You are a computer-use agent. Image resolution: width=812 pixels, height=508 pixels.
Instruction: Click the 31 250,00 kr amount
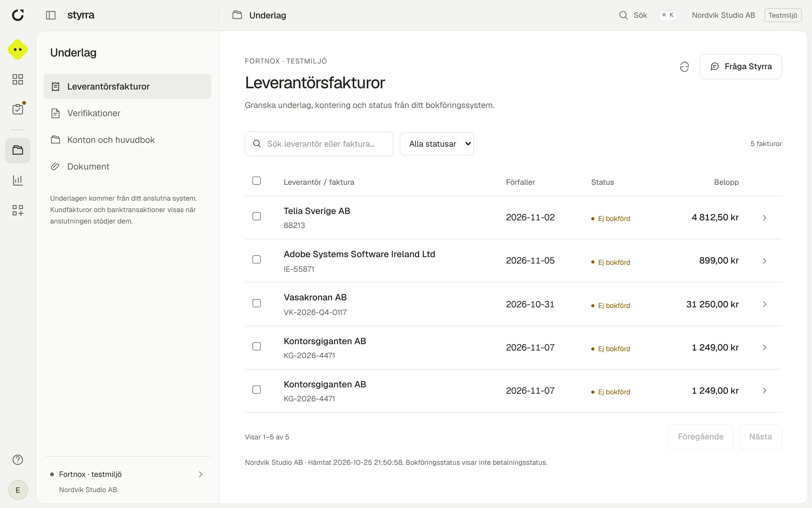pyautogui.click(x=712, y=304)
